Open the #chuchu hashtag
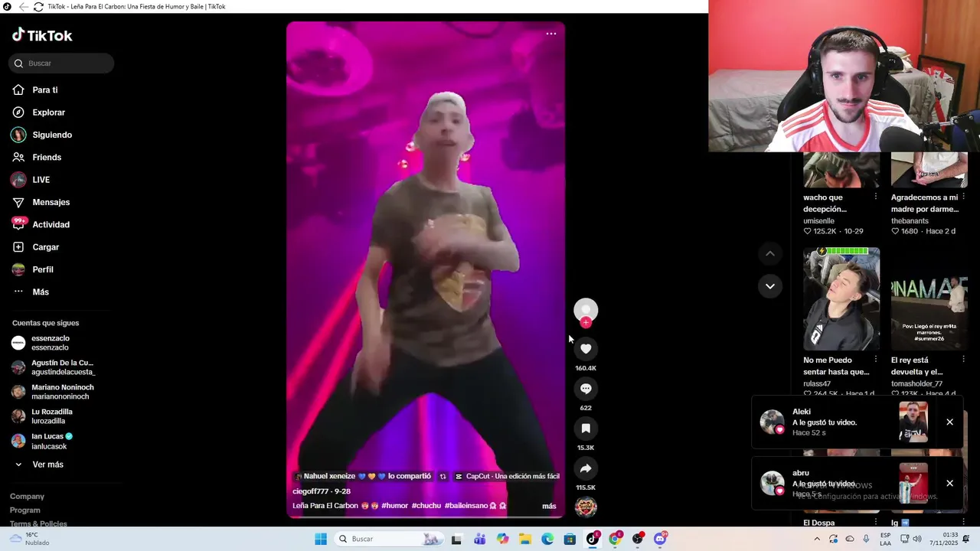Screen dimensions: 980x551 pos(426,506)
